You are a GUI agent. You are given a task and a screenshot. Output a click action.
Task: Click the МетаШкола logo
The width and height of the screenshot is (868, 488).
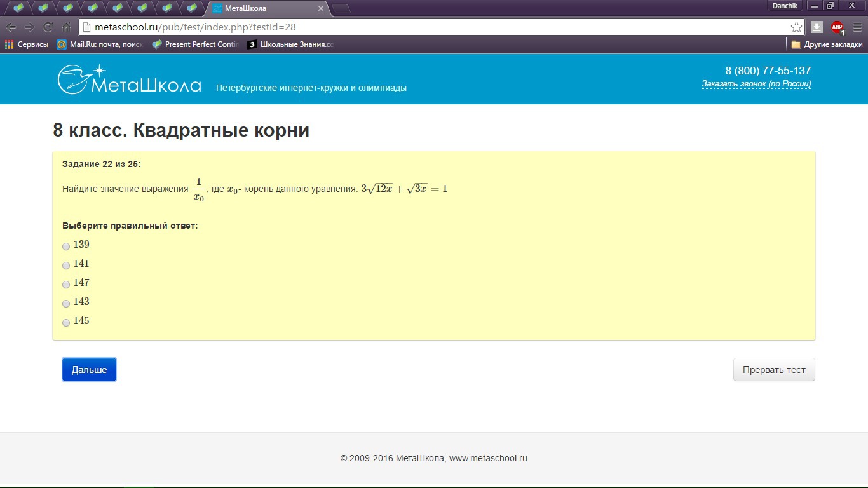(x=130, y=79)
